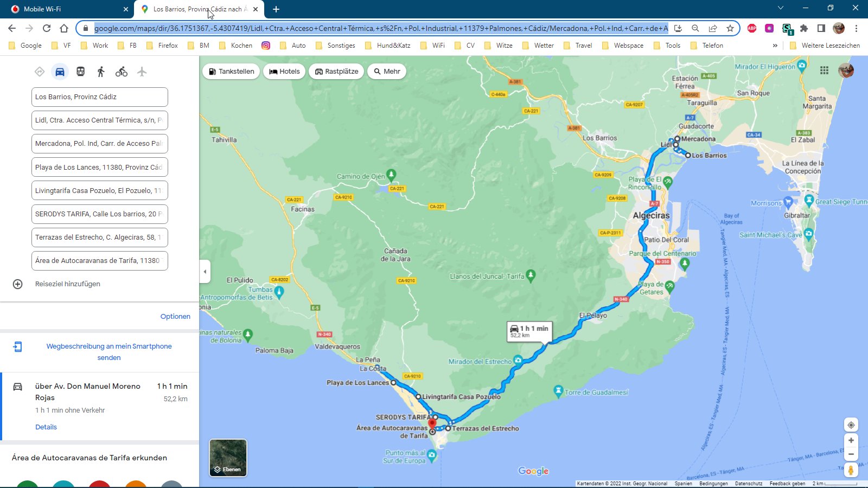Center map on my location
The width and height of the screenshot is (868, 488).
(851, 425)
